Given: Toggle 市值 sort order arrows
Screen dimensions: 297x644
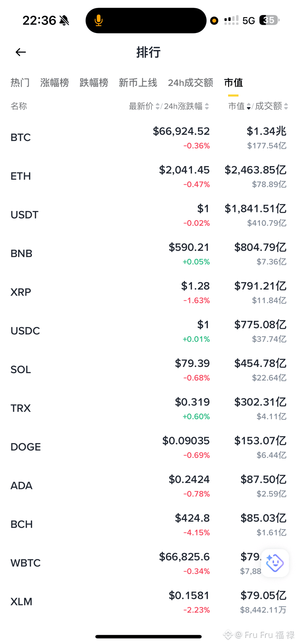Looking at the screenshot, I should (x=249, y=106).
